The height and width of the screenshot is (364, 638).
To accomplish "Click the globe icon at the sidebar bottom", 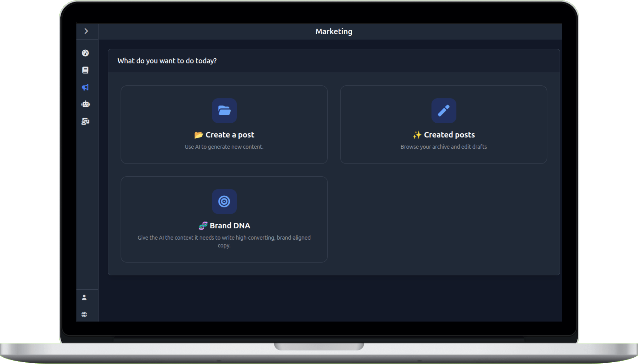I will (x=84, y=314).
